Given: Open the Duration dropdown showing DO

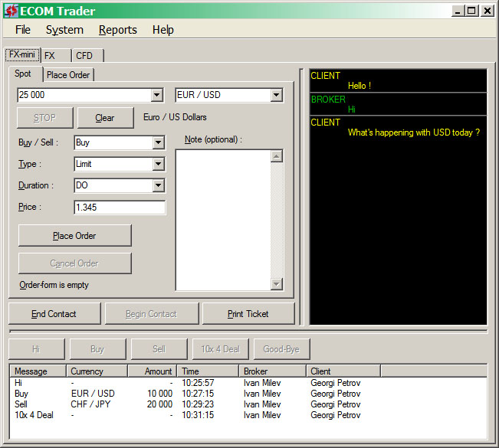Looking at the screenshot, I should pos(158,185).
